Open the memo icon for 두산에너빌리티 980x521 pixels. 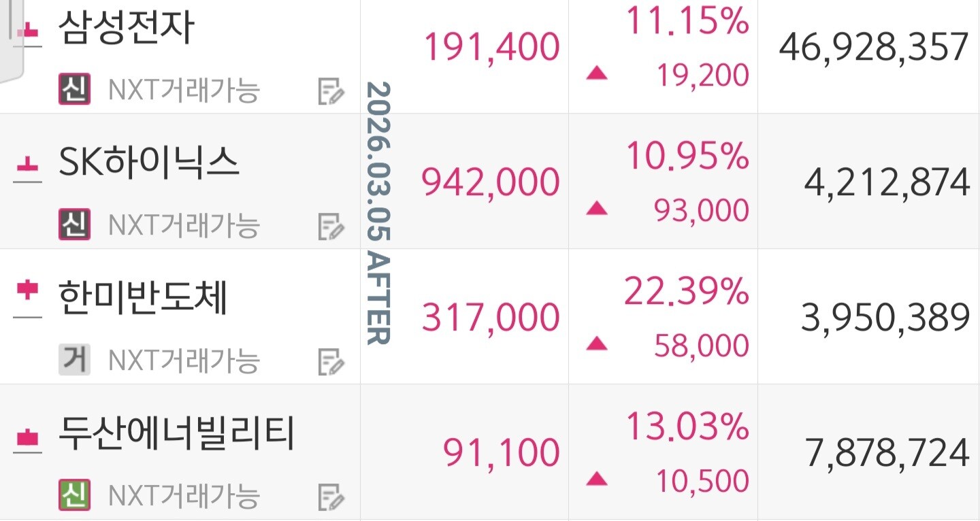[x=331, y=497]
